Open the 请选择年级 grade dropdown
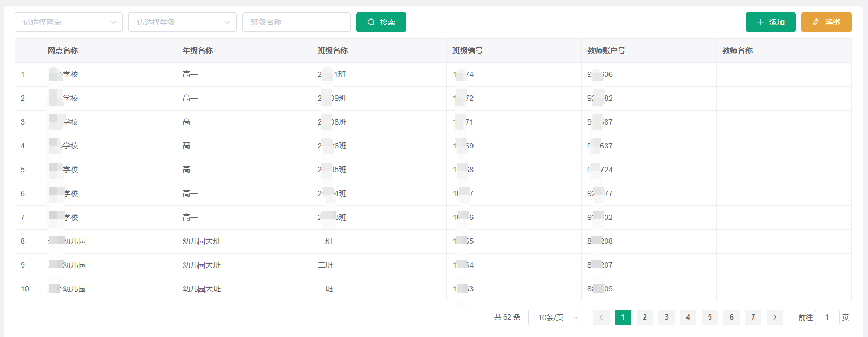The width and height of the screenshot is (868, 337). click(183, 22)
